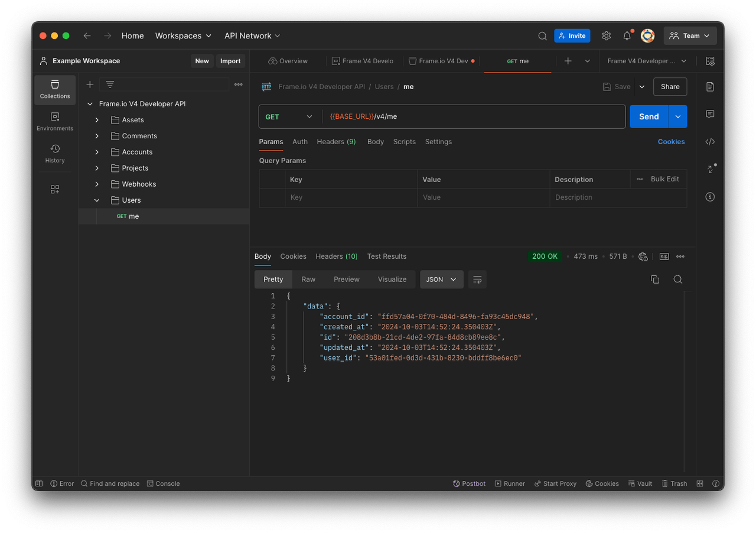This screenshot has height=533, width=756.
Task: Toggle the line wrap icon in response
Action: coord(478,279)
